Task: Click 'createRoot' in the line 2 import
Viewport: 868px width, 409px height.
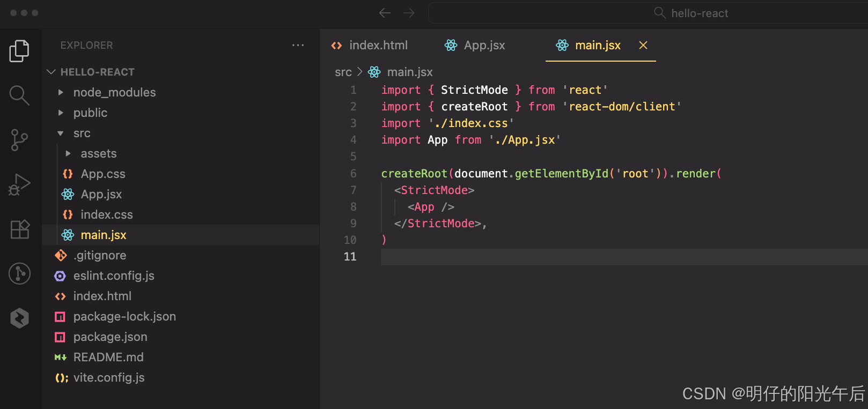Action: tap(474, 107)
